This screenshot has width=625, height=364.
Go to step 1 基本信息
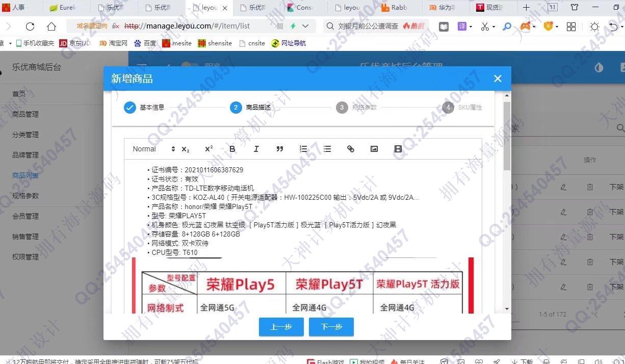point(144,108)
